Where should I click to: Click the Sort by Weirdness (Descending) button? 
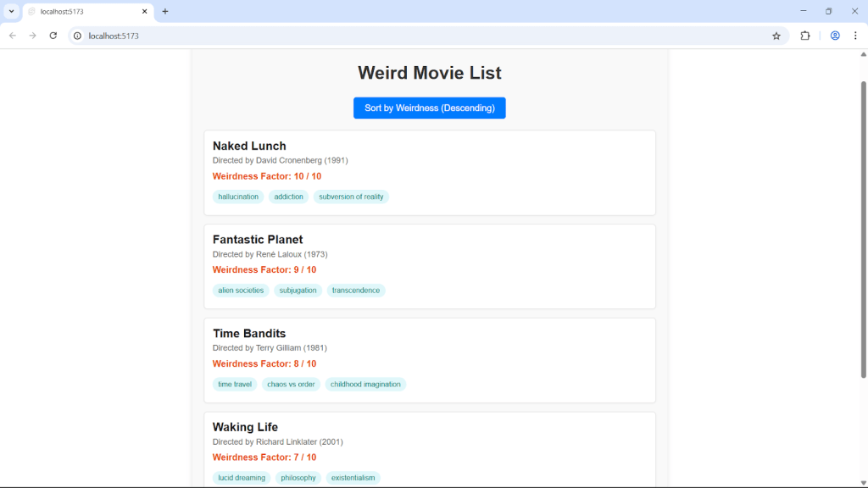pyautogui.click(x=429, y=108)
